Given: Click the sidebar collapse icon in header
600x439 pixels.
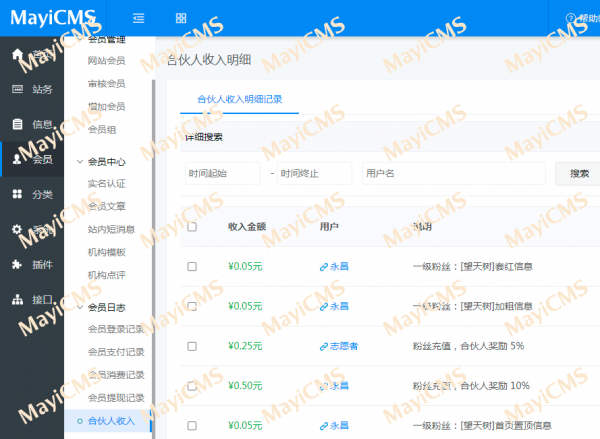Looking at the screenshot, I should [x=138, y=18].
